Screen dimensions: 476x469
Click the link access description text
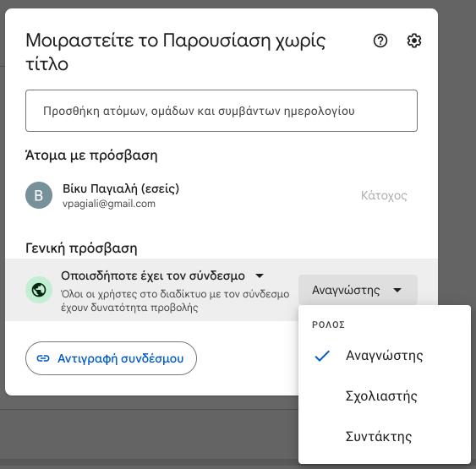175,301
